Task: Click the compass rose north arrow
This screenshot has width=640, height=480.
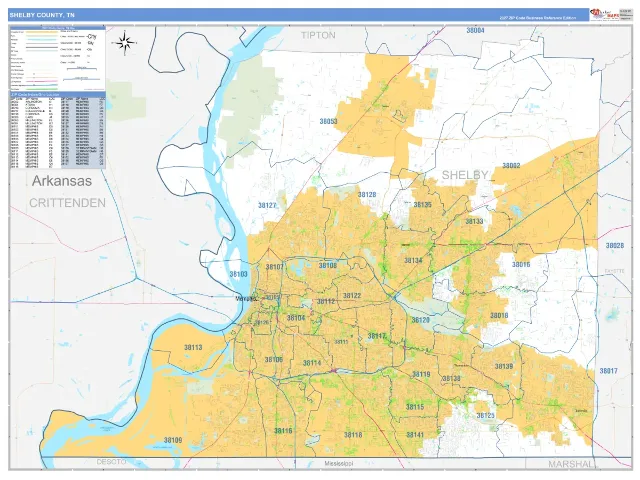Action: pos(125,42)
